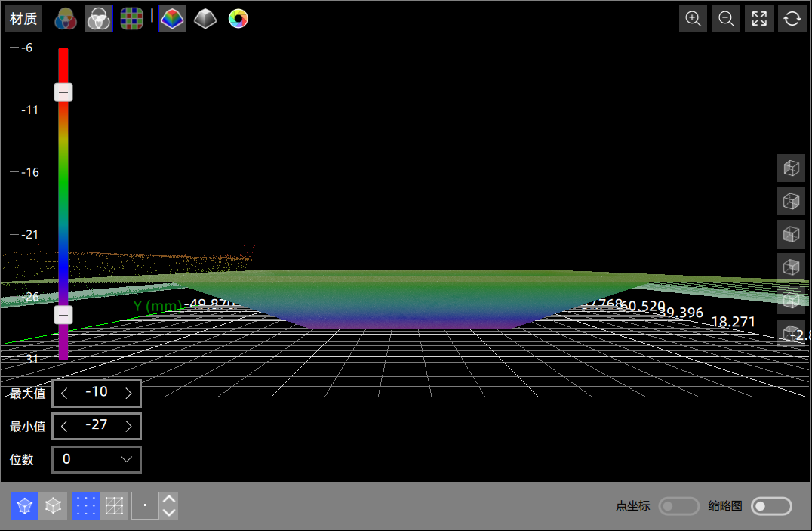Select the RGB color circles mode icon

click(x=66, y=19)
